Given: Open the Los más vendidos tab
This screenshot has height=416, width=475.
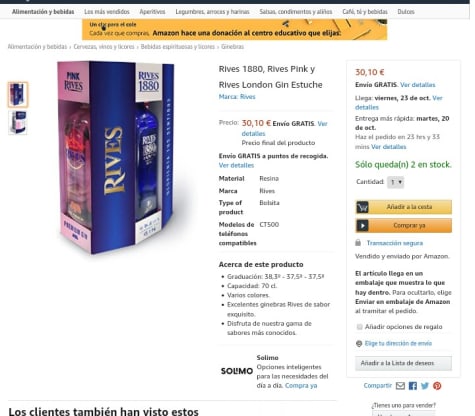Looking at the screenshot, I should (107, 12).
